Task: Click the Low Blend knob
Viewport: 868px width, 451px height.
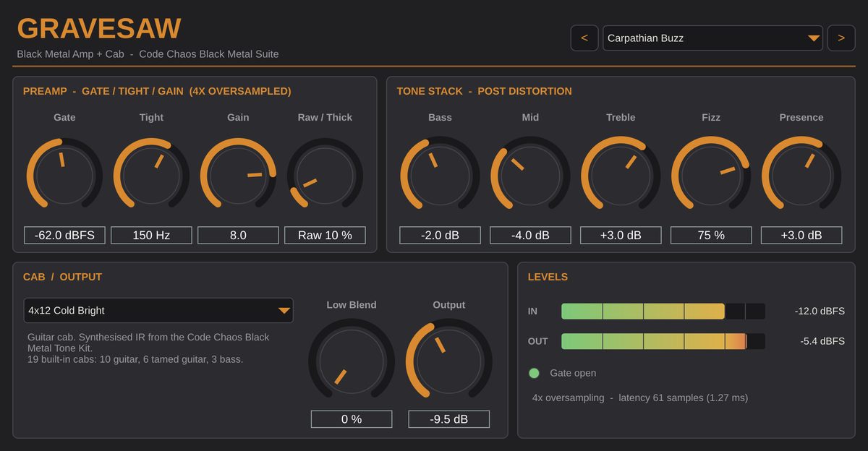Action: (352, 360)
